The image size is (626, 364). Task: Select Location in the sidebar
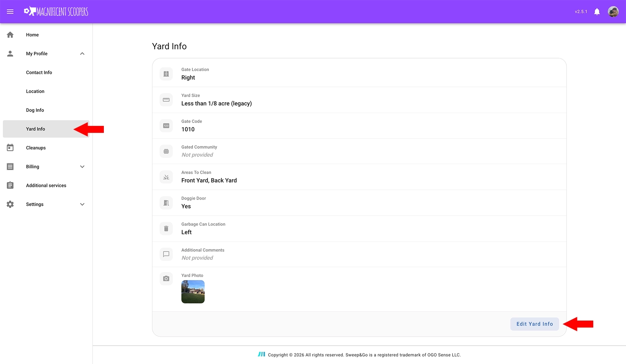point(35,91)
